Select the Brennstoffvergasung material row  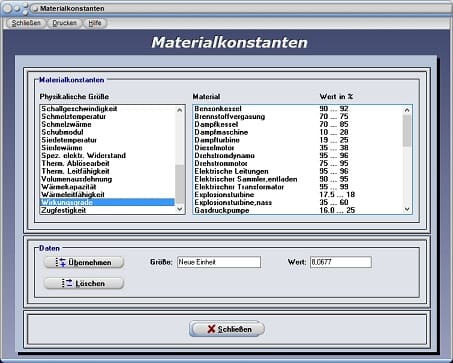pos(298,116)
